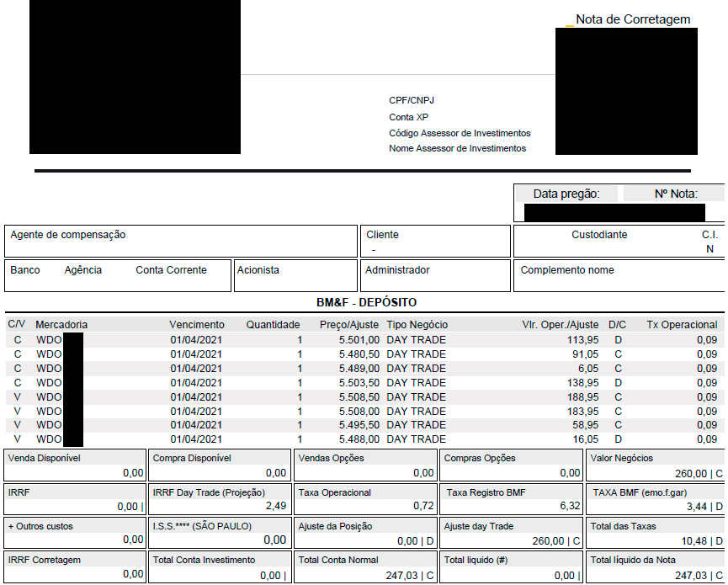Click operation value 183,95
The height and width of the screenshot is (585, 728).
coord(582,412)
